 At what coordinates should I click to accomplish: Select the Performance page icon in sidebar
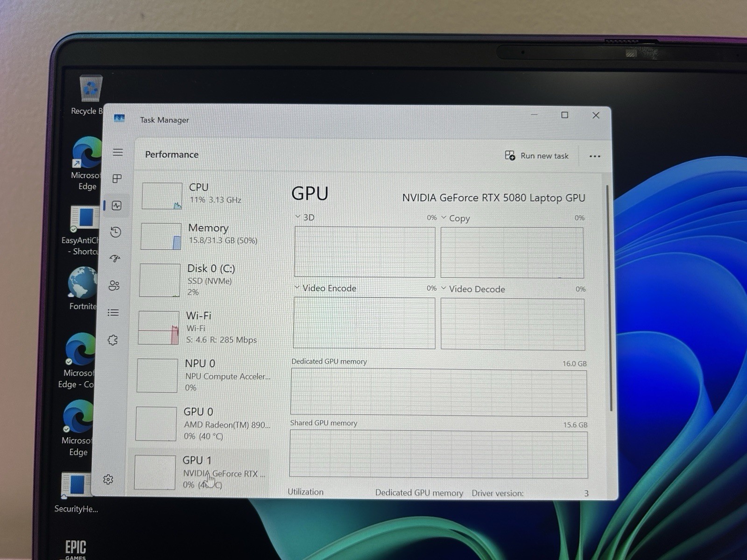click(x=117, y=205)
